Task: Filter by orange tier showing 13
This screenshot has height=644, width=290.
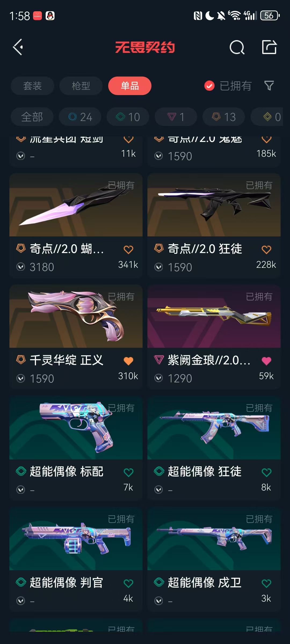Action: [224, 117]
